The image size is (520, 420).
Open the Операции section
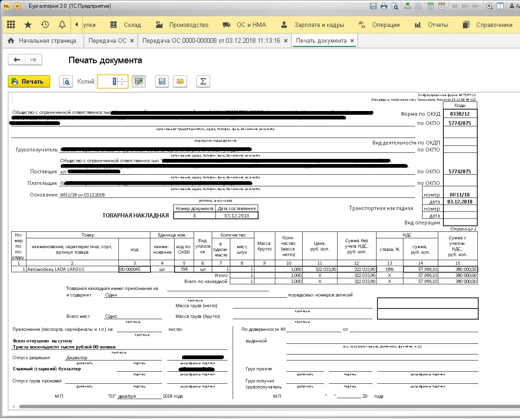click(x=379, y=25)
